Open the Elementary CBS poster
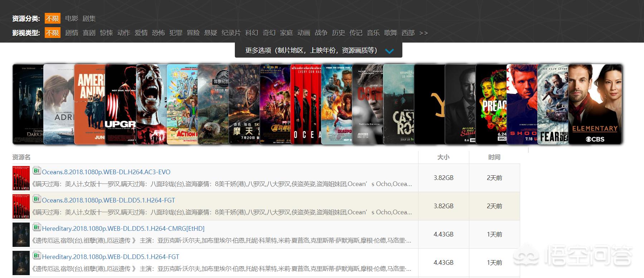Screen dimensions: 644x278 click(595, 104)
